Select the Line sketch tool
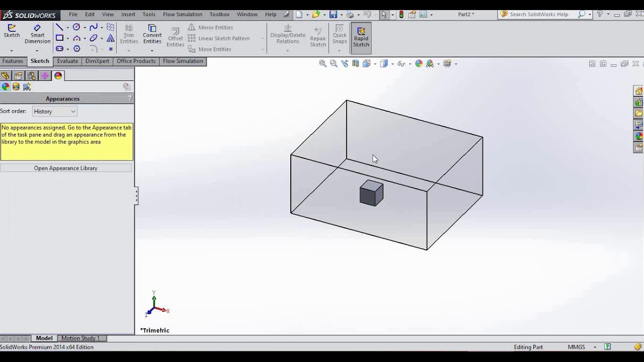This screenshot has height=362, width=644. (59, 27)
